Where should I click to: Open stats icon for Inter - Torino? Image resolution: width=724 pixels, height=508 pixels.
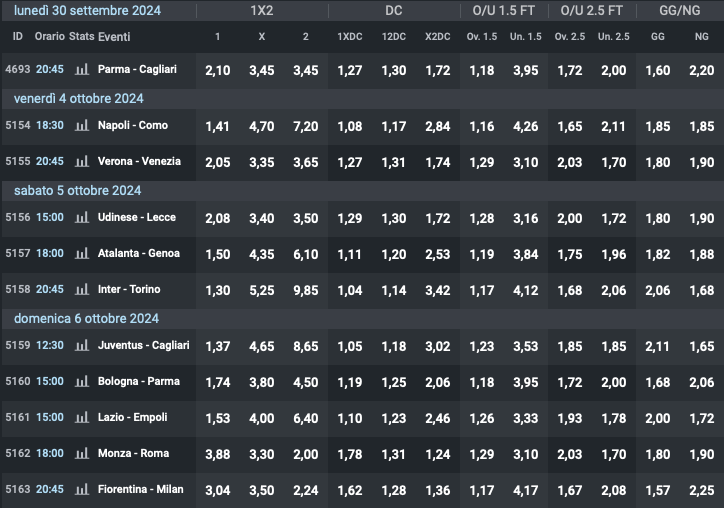(82, 290)
